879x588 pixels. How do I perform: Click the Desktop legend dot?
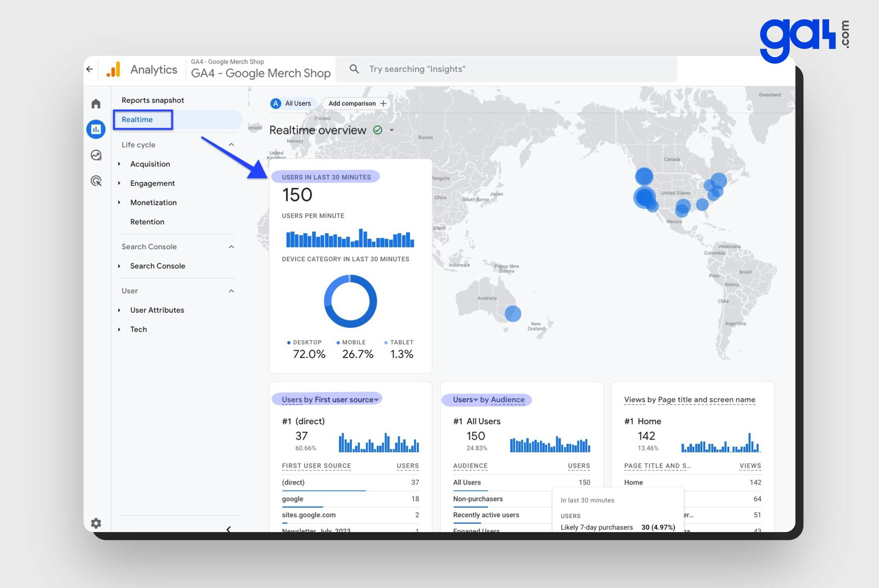(289, 343)
